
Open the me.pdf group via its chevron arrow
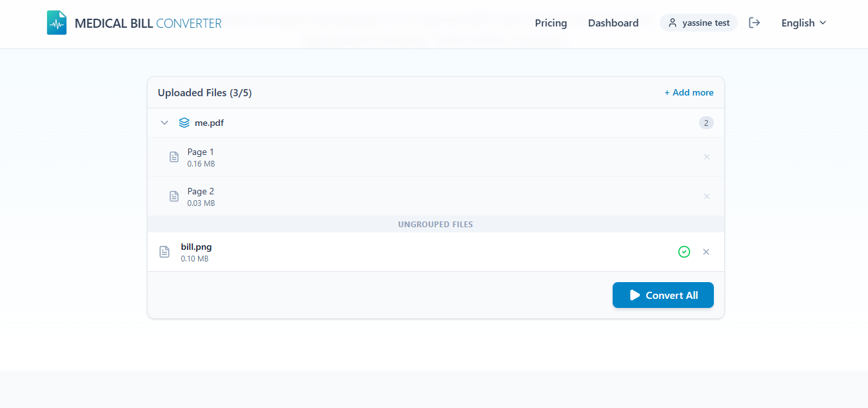(164, 122)
